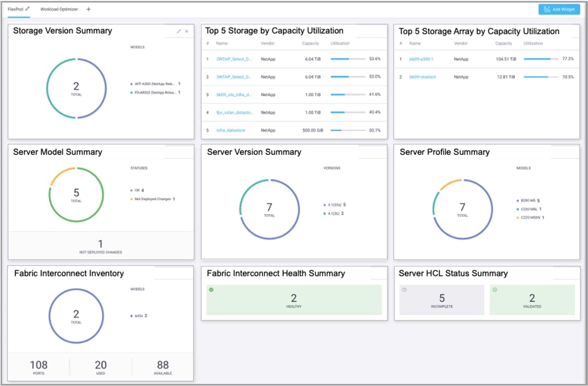Add a new dashboard with the plus icon
Screen dimensions: 588x386
pyautogui.click(x=89, y=9)
